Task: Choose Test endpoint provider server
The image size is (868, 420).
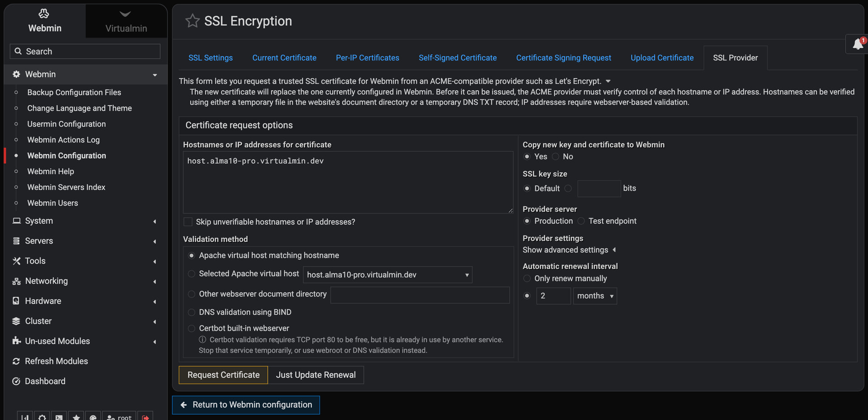Action: coord(581,221)
